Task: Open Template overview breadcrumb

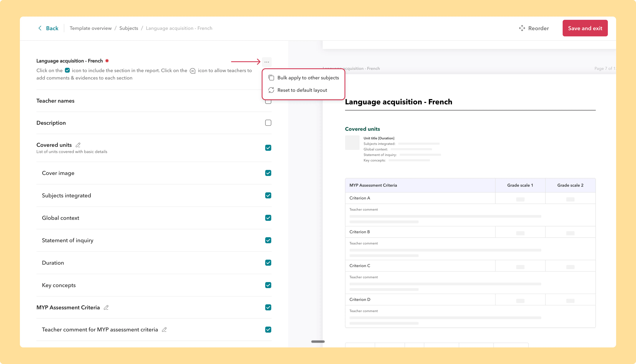Action: (x=91, y=28)
